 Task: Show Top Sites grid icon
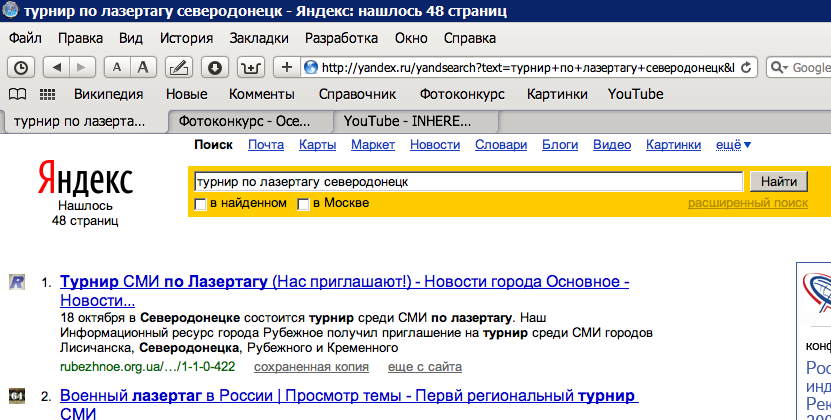[x=48, y=94]
